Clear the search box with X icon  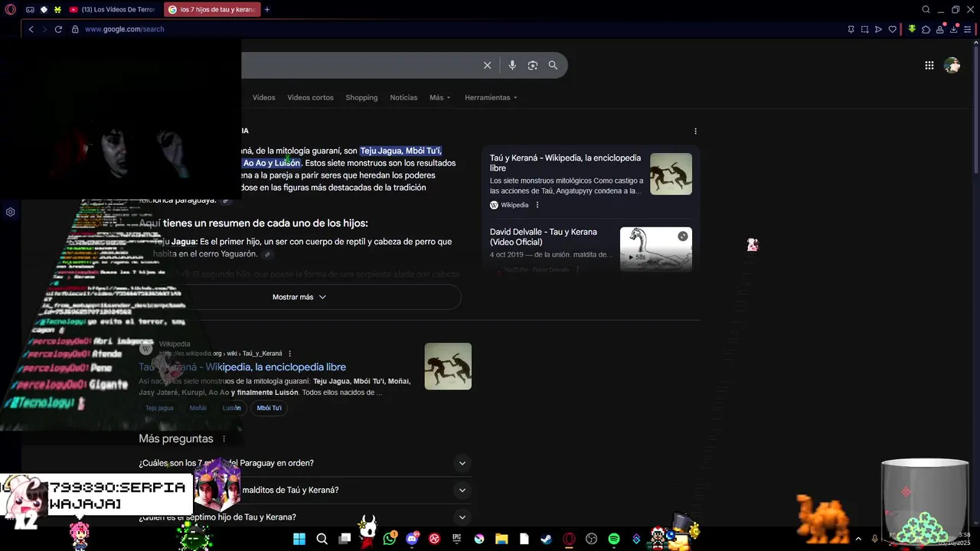487,65
